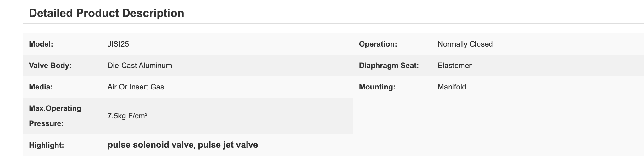
Task: Click the Model value JISI25
Action: 118,44
